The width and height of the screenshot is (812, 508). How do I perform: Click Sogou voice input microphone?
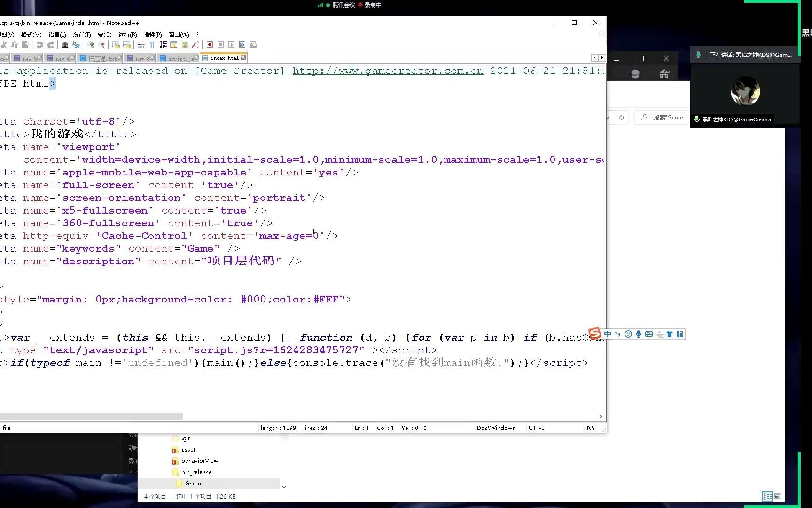[639, 334]
